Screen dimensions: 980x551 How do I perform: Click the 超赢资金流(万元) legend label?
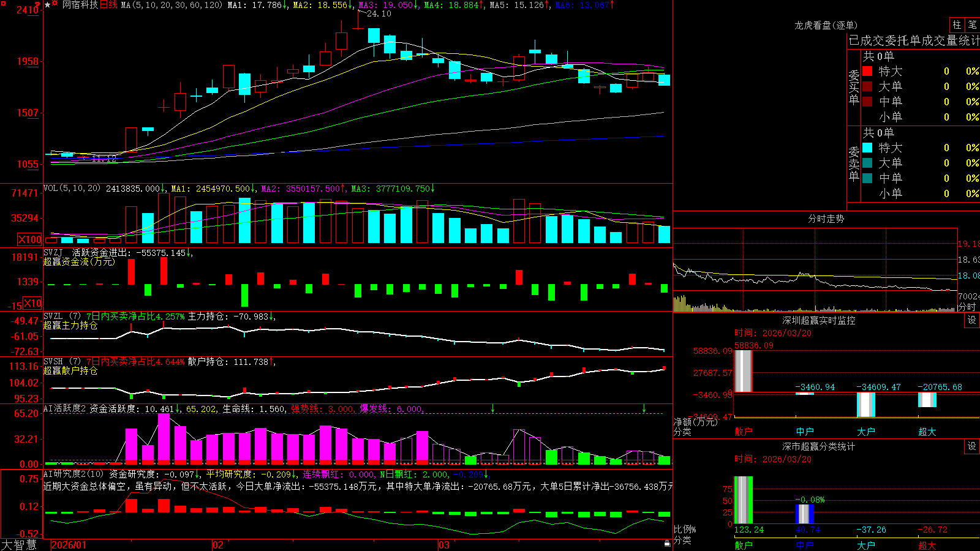[x=79, y=261]
